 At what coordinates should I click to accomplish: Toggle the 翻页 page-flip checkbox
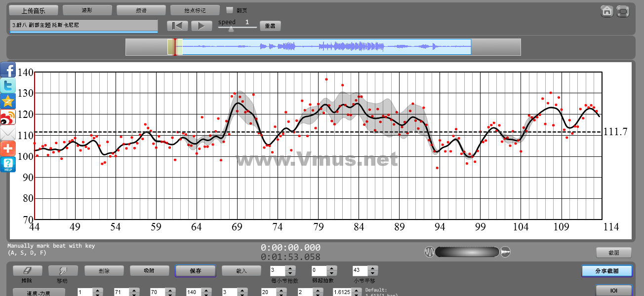[x=229, y=10]
